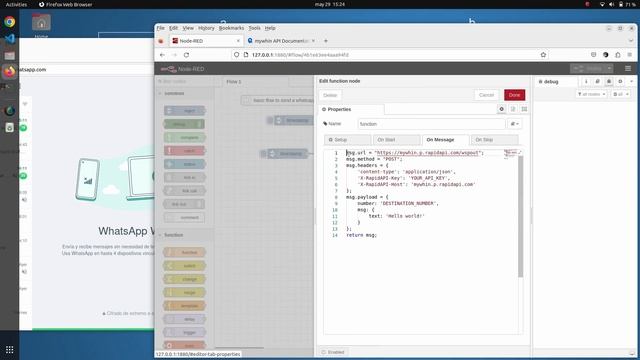The image size is (640, 360).
Task: Switch to the mywhin API Documentation browser tab
Action: (x=281, y=41)
